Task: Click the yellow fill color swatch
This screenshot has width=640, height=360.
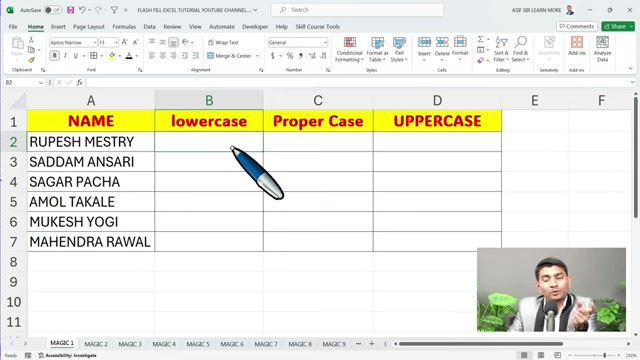Action: pos(112,56)
